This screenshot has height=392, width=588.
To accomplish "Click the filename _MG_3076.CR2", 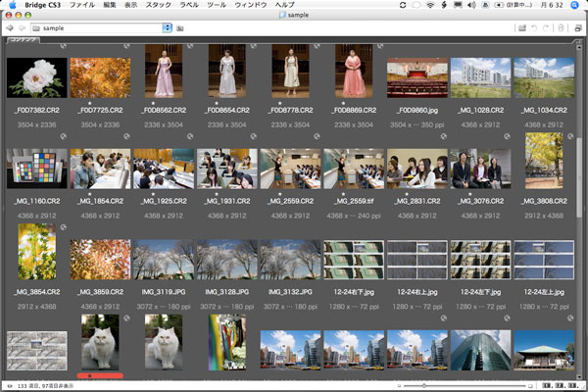I will pyautogui.click(x=481, y=201).
